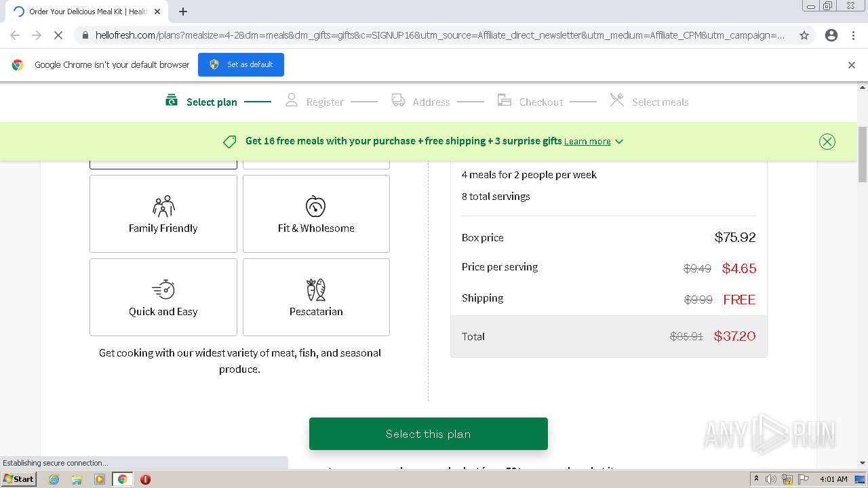Open the Action Center flag icon
The image size is (868, 488).
[803, 479]
